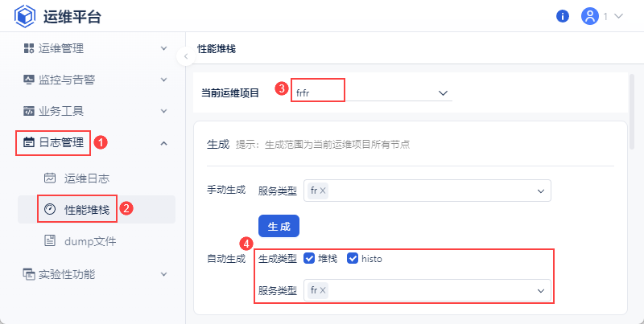Click the blue 生成 button
The image size is (644, 324).
tap(279, 226)
